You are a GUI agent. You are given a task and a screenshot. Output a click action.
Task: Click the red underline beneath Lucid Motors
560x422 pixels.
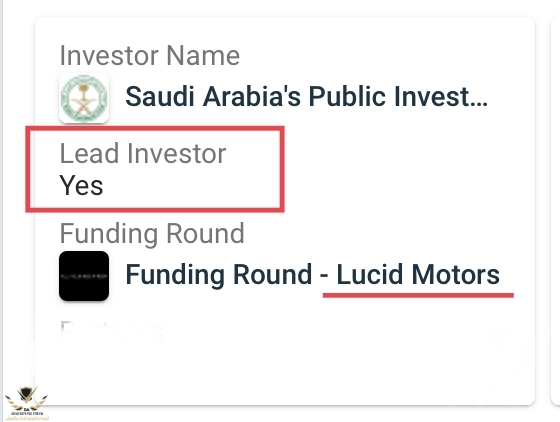tap(418, 295)
